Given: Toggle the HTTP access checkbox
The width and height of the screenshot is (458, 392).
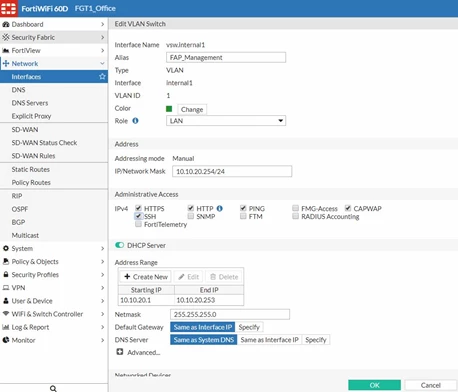Looking at the screenshot, I should point(191,208).
